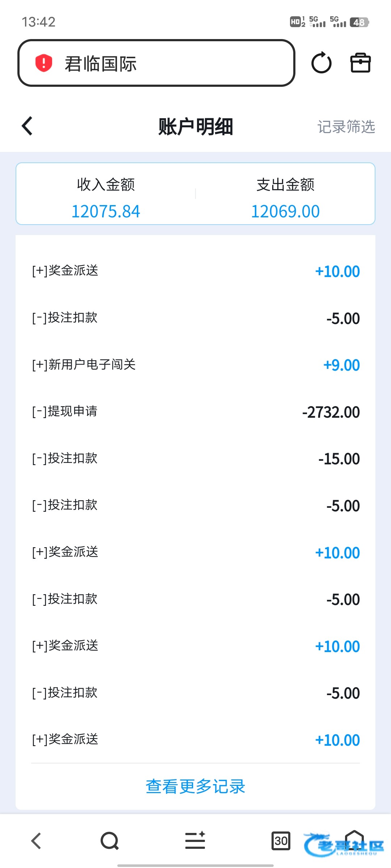Image resolution: width=391 pixels, height=868 pixels.
Task: Tap the 支出金额 12069.00 summary
Action: click(285, 198)
